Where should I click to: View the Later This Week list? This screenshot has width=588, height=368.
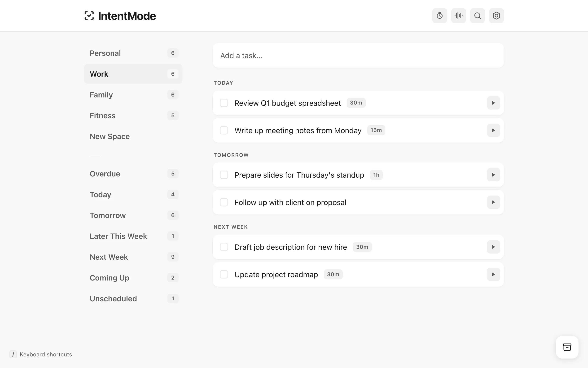pos(118,236)
